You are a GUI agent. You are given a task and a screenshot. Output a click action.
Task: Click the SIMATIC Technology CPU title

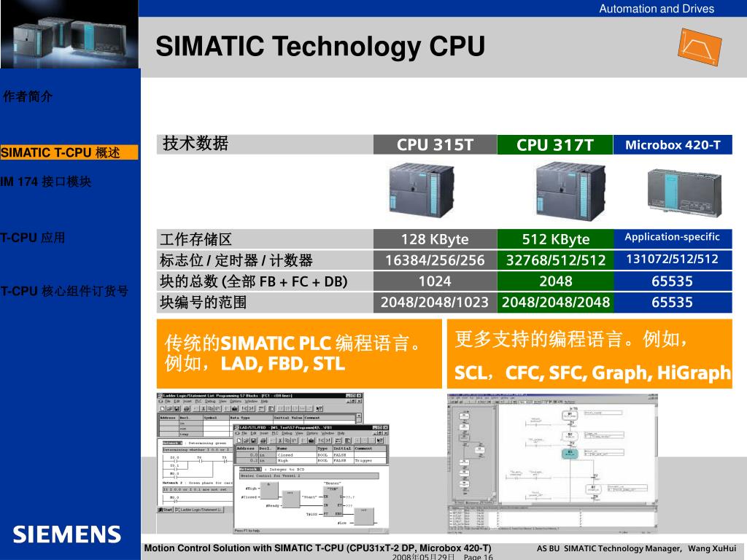point(320,46)
